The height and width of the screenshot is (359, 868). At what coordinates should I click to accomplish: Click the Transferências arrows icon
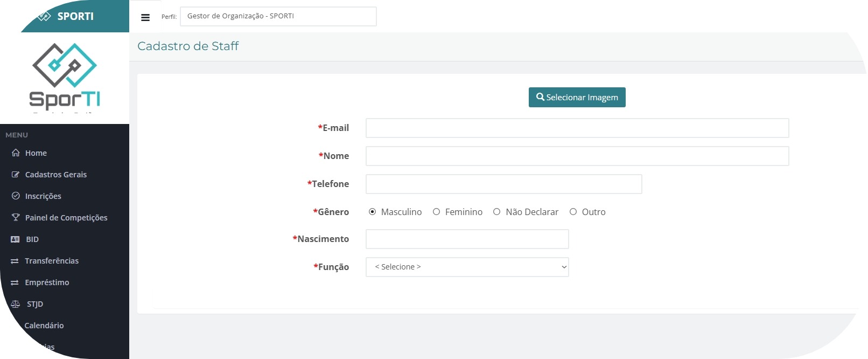(x=15, y=261)
